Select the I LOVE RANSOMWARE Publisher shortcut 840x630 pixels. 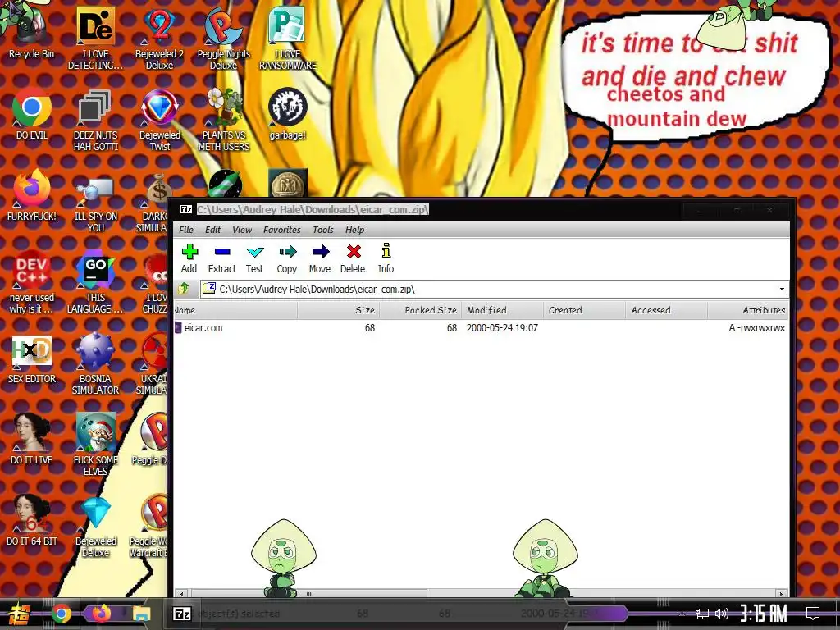(288, 39)
